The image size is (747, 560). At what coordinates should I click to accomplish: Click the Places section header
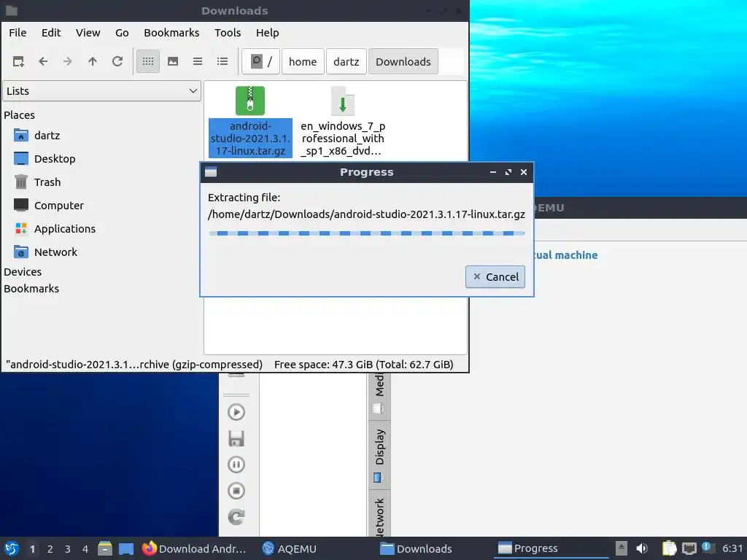[x=20, y=115]
